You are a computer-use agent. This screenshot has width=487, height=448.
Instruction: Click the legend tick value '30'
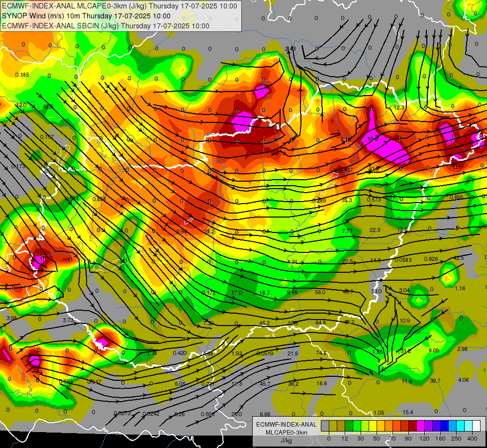(x=360, y=439)
